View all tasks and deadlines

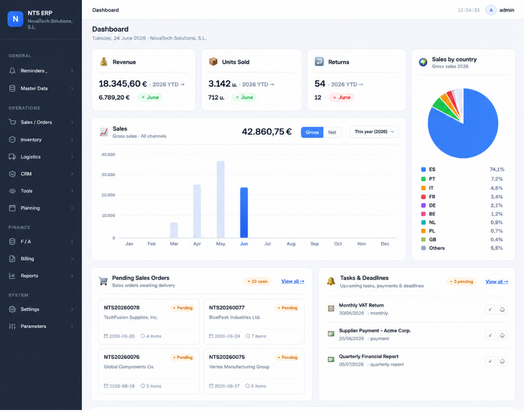click(497, 282)
